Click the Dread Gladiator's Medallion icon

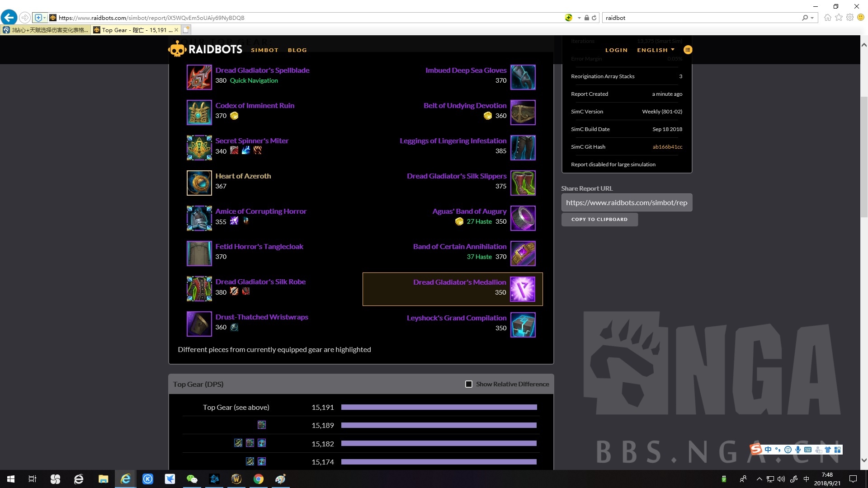point(523,289)
